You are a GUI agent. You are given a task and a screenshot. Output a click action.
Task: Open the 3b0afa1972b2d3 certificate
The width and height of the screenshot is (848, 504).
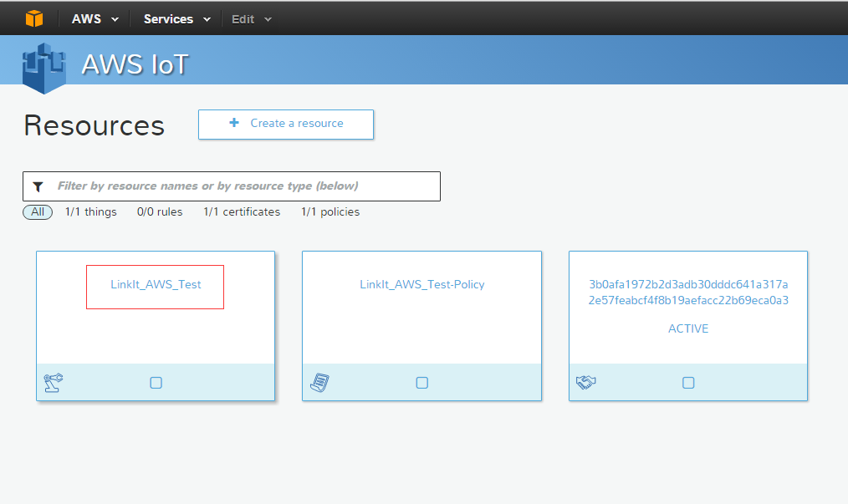(x=688, y=292)
